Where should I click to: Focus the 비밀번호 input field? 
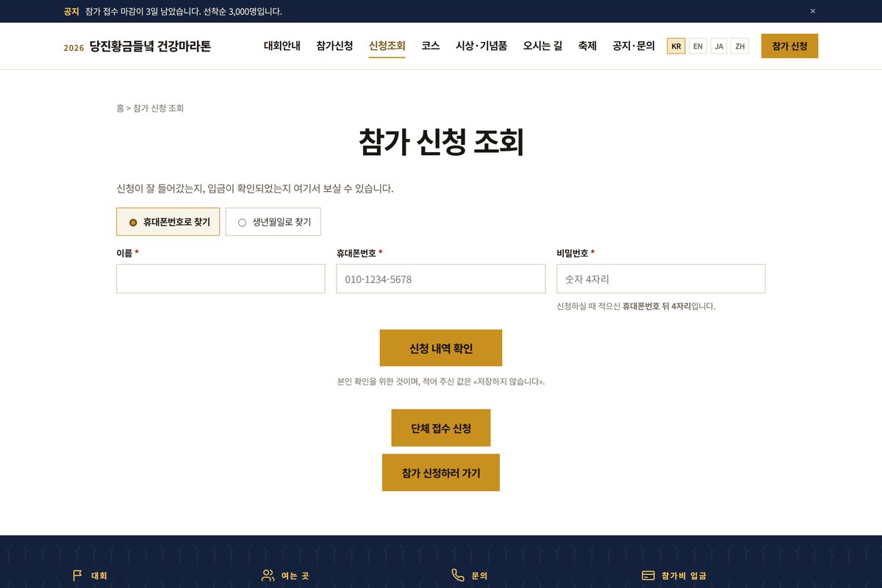click(x=661, y=279)
